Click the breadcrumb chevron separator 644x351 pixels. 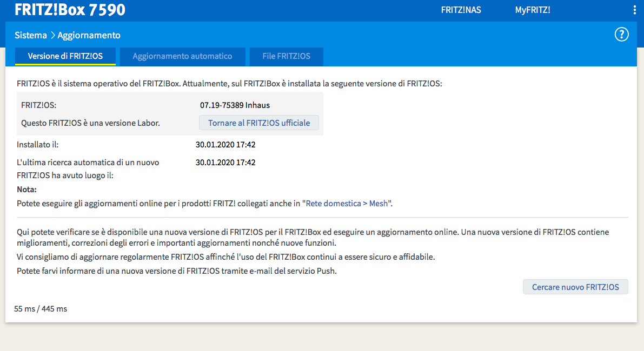(52, 35)
